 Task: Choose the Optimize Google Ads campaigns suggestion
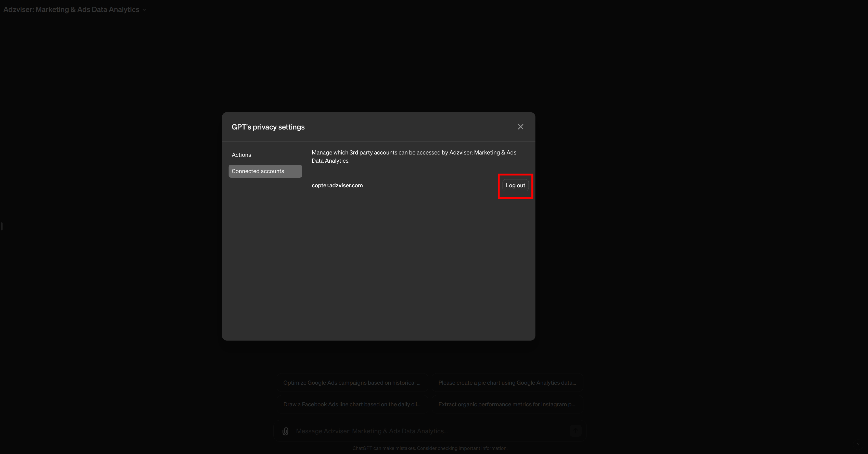coord(352,382)
